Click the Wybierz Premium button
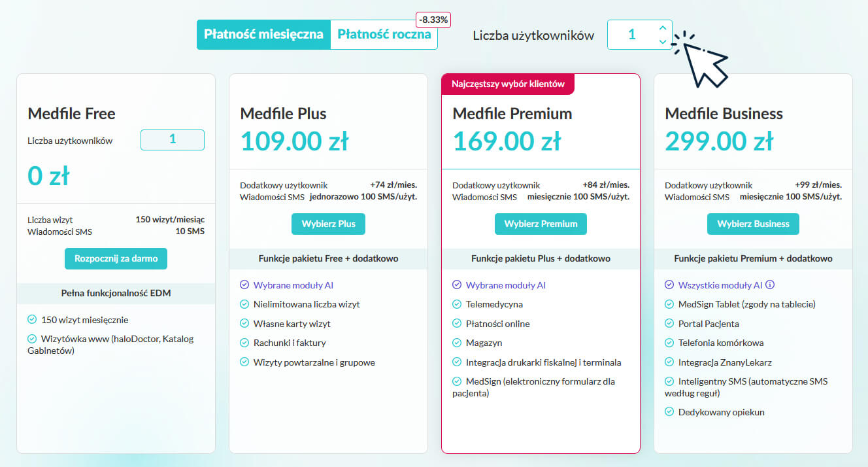868x467 pixels. point(541,224)
